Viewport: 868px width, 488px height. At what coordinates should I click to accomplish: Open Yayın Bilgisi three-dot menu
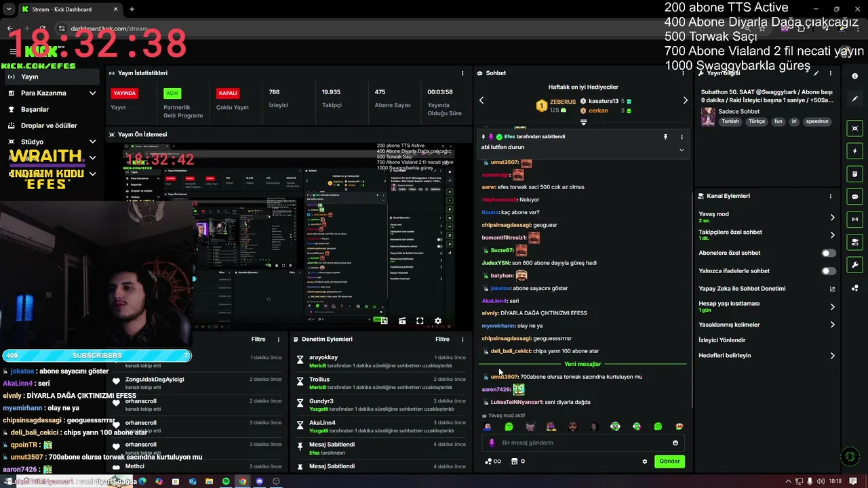tap(830, 73)
